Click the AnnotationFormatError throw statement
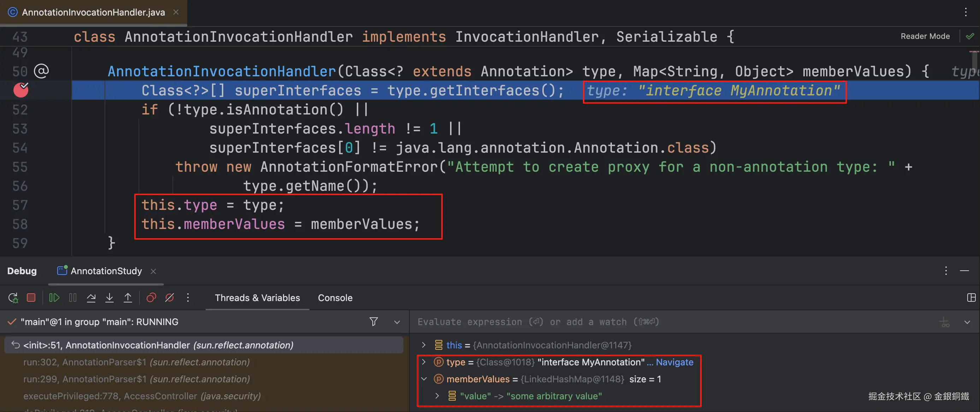Viewport: 980px width, 412px height. 544,167
